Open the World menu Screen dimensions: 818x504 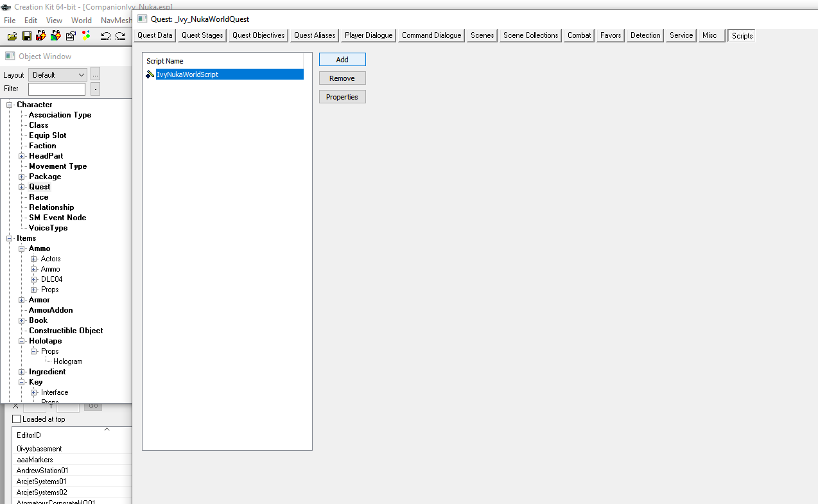pos(81,20)
